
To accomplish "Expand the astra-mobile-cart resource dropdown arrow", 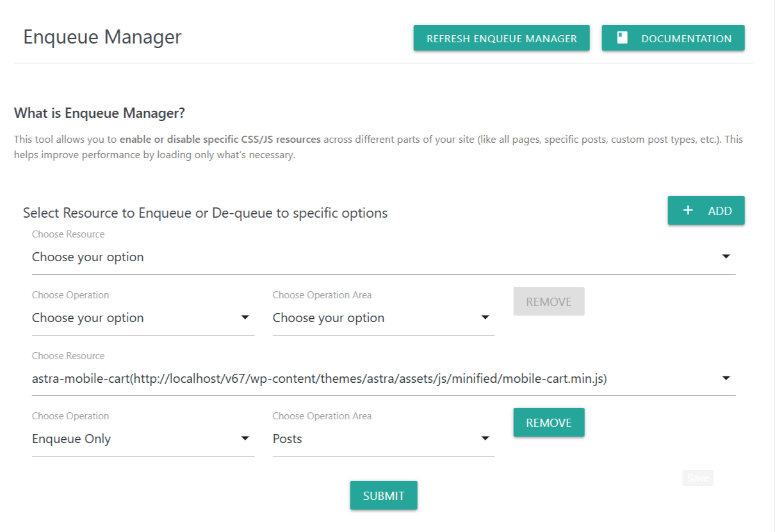I will point(726,378).
